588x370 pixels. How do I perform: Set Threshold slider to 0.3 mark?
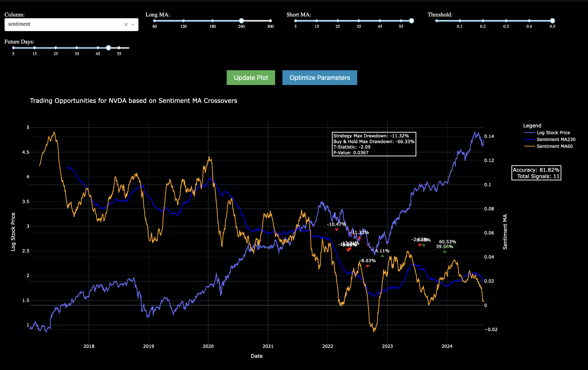(506, 21)
